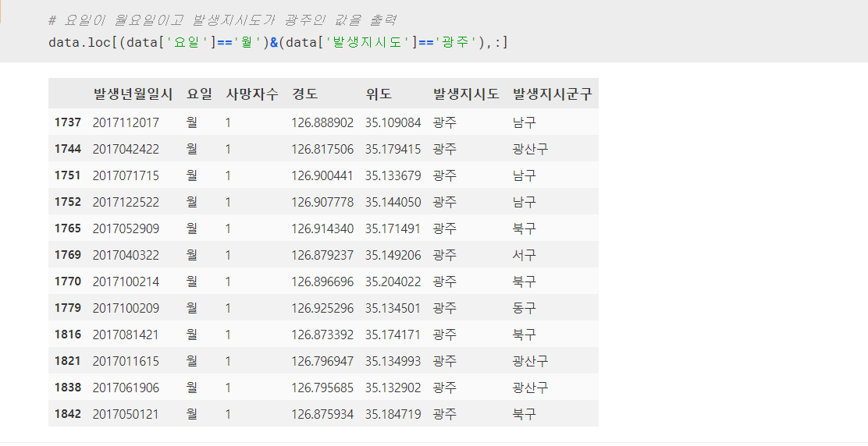The image size is (868, 446).
Task: Click date value 2017100209
Action: 126,309
